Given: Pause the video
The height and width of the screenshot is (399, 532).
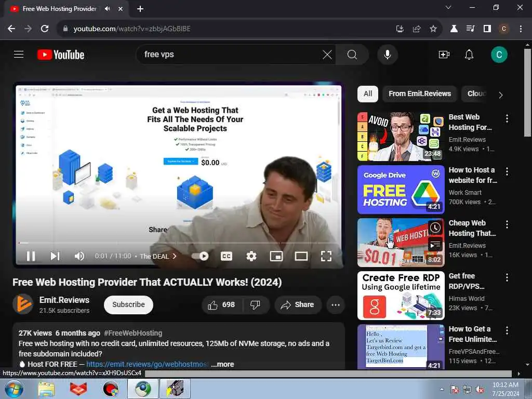Looking at the screenshot, I should [31, 256].
